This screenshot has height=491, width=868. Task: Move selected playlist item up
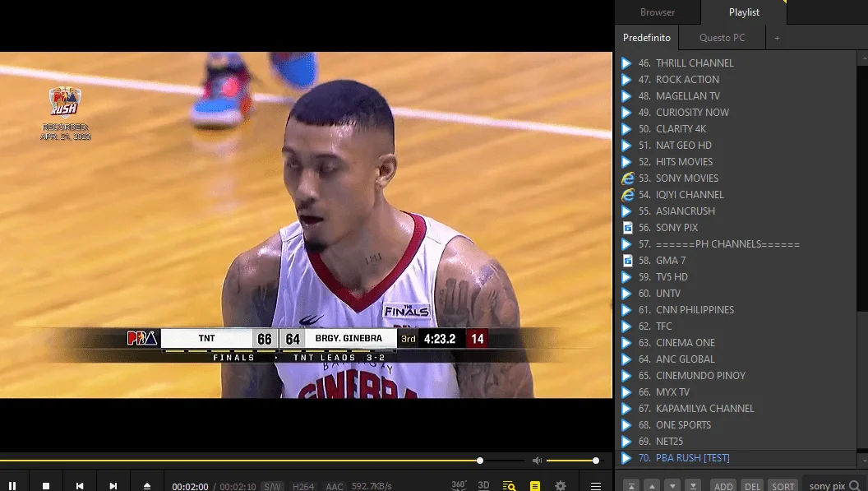click(652, 485)
